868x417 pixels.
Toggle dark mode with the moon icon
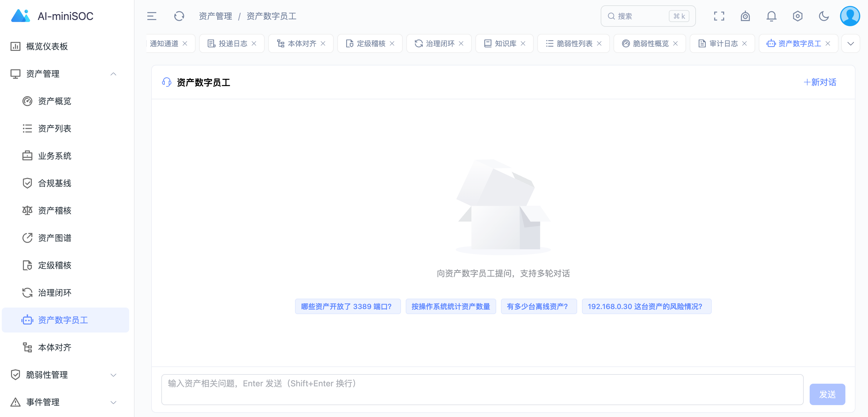pyautogui.click(x=824, y=16)
